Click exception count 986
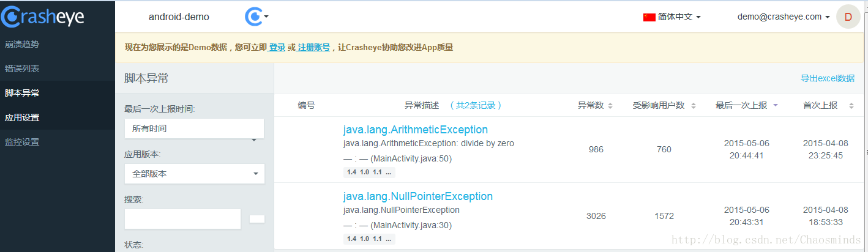This screenshot has width=868, height=252. (x=596, y=149)
